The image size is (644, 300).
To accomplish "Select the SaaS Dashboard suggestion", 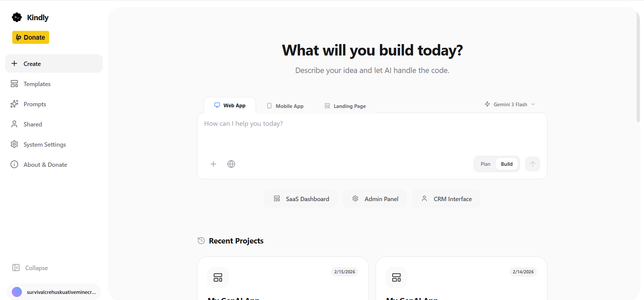I will [x=301, y=198].
